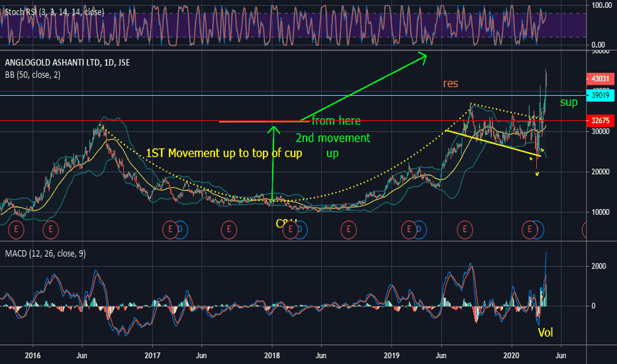617x364 pixels.
Task: Open the early 2019 dividend D marker
Action: pyautogui.click(x=420, y=230)
